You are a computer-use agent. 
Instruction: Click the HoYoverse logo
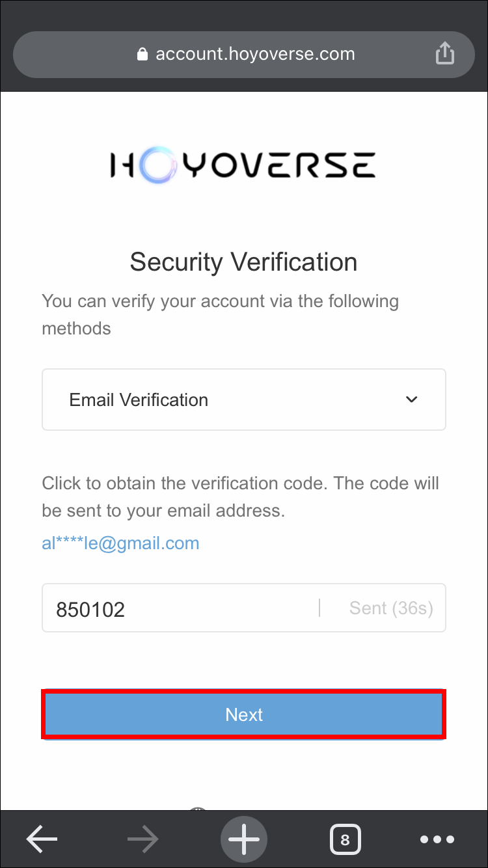click(x=243, y=165)
